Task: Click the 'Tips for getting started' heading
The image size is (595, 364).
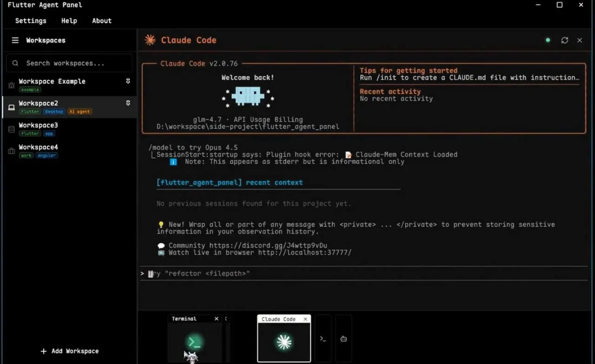Action: (x=409, y=71)
